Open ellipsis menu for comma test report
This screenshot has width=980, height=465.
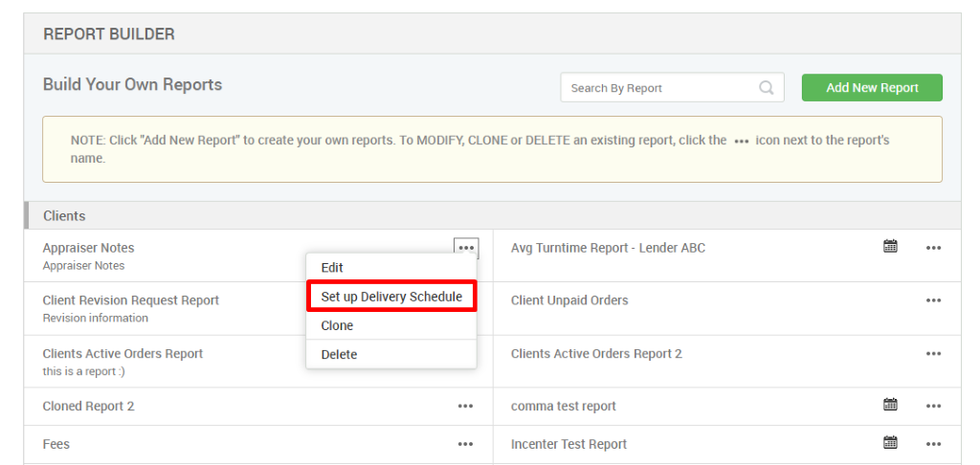pyautogui.click(x=934, y=407)
